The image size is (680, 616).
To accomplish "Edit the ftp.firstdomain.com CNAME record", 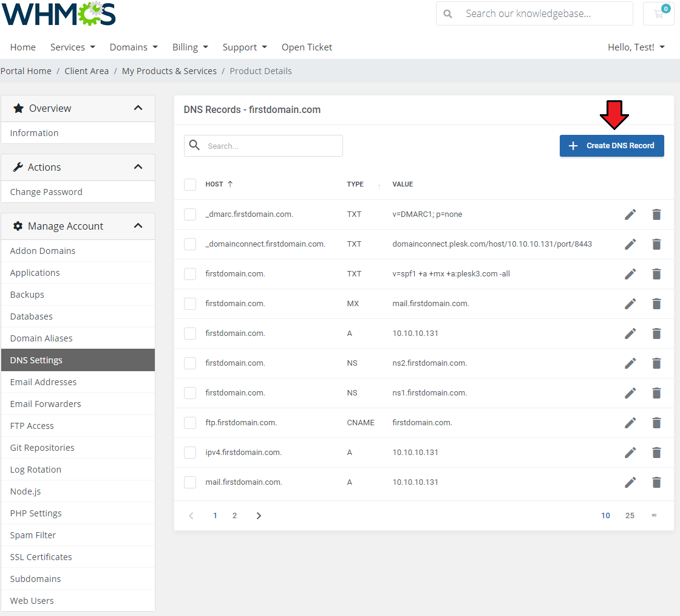I will point(630,423).
